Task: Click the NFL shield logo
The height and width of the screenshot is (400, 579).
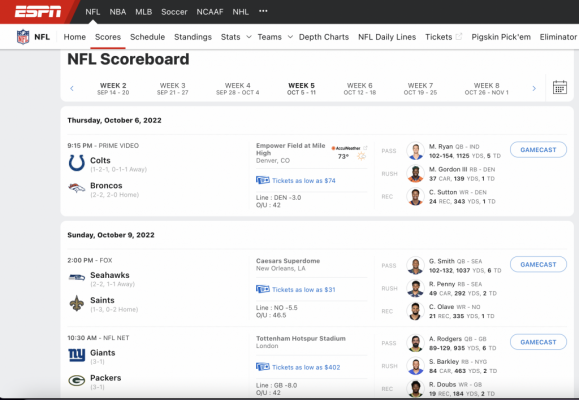Action: click(23, 37)
